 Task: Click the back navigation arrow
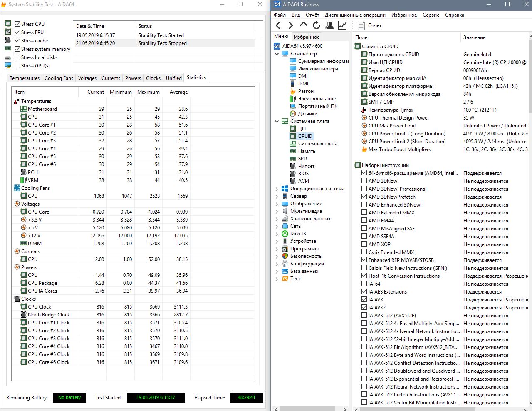tap(278, 25)
